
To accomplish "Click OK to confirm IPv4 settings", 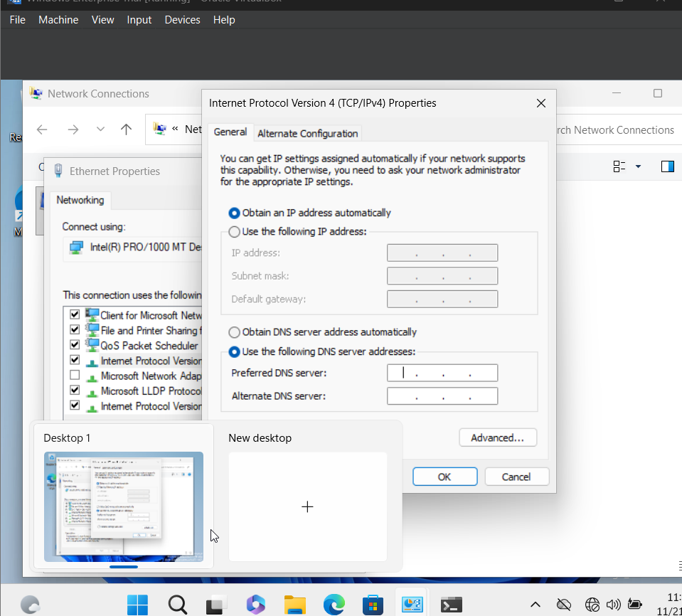I will (x=444, y=476).
